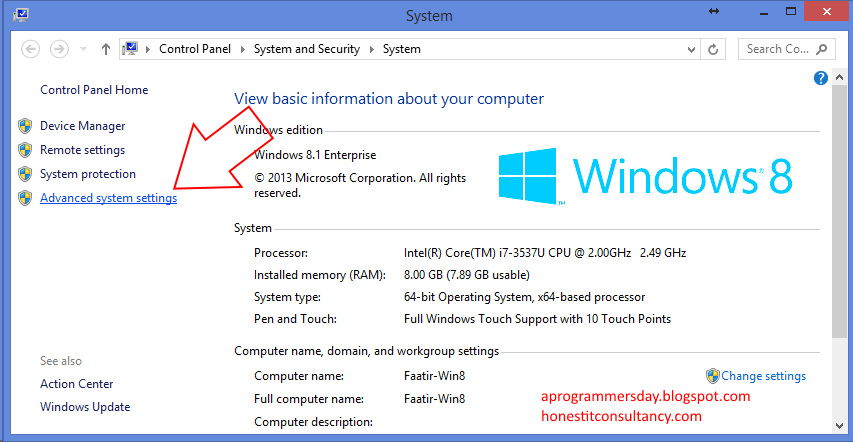This screenshot has height=442, width=853.
Task: Click the 'Computer description:' label
Action: pyautogui.click(x=313, y=422)
